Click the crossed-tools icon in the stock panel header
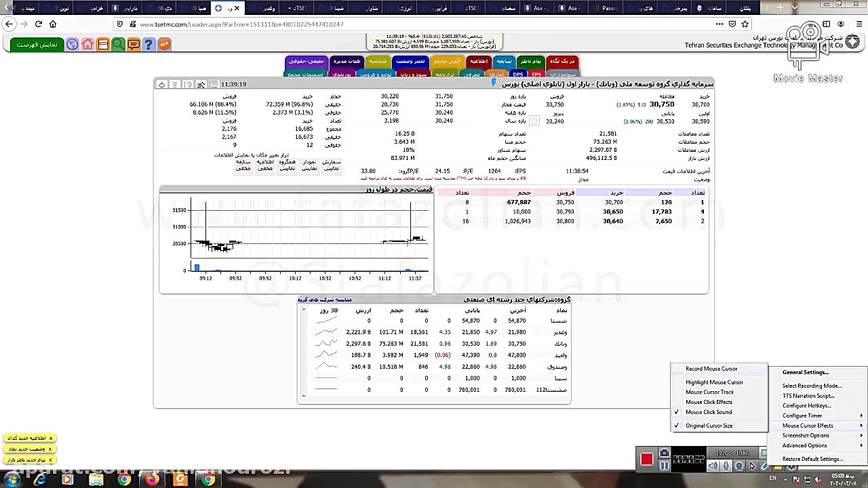This screenshot has width=868, height=488. [x=201, y=85]
